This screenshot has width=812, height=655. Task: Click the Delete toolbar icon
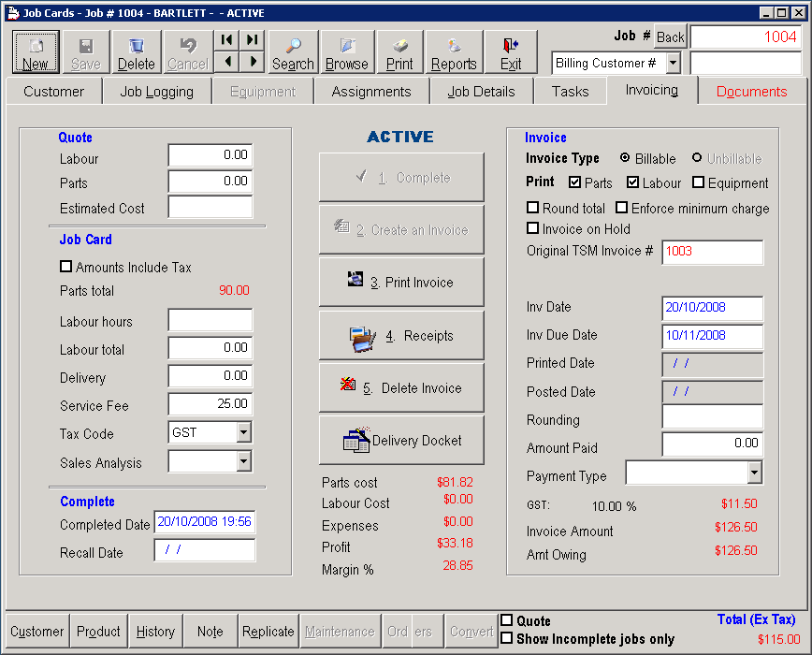(136, 51)
